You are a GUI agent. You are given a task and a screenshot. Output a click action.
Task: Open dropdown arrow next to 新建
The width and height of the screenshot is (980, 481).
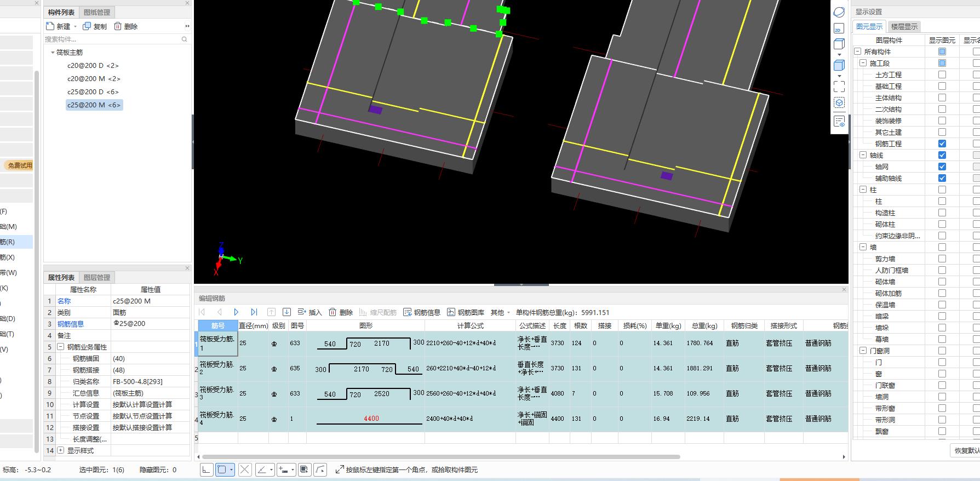75,27
